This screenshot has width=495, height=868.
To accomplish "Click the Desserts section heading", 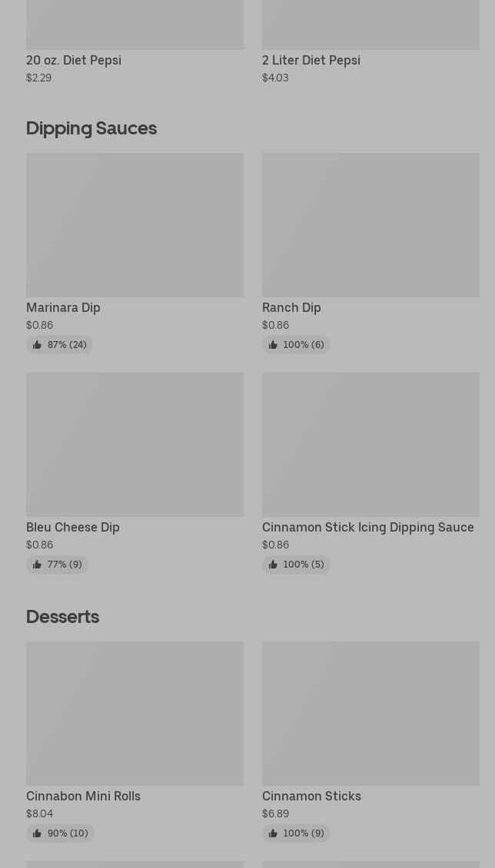I will (x=62, y=616).
